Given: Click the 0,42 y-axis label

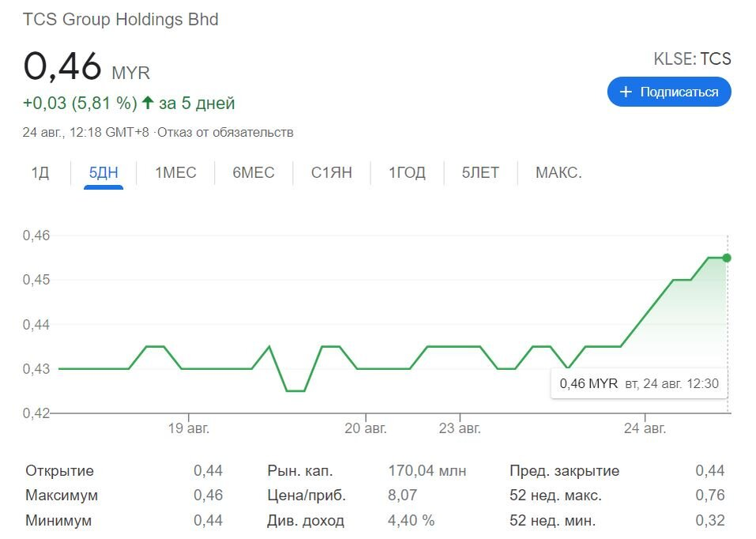Looking at the screenshot, I should [x=36, y=413].
